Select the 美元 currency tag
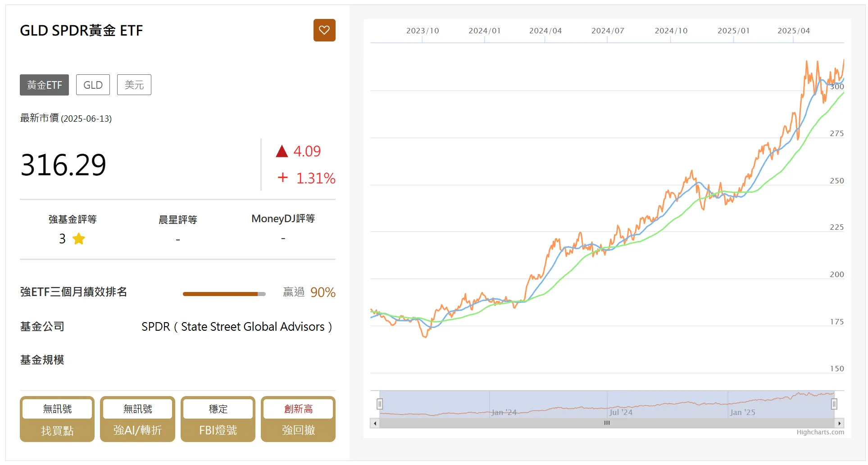The image size is (868, 465). pyautogui.click(x=134, y=85)
